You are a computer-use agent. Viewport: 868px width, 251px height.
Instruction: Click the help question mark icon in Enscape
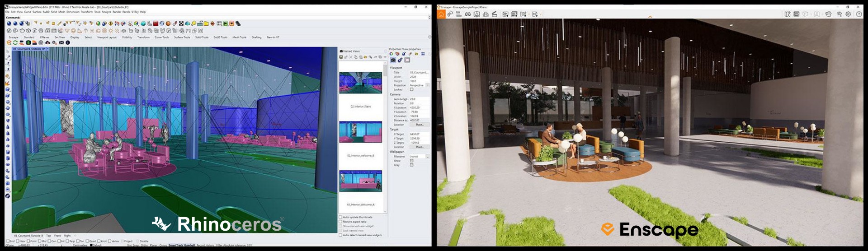859,14
